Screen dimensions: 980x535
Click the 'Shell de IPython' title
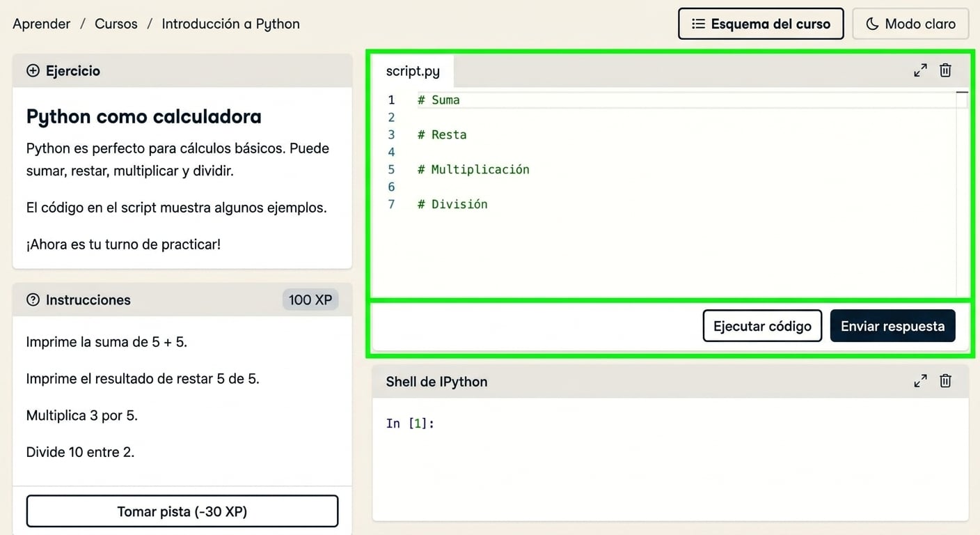pos(436,382)
